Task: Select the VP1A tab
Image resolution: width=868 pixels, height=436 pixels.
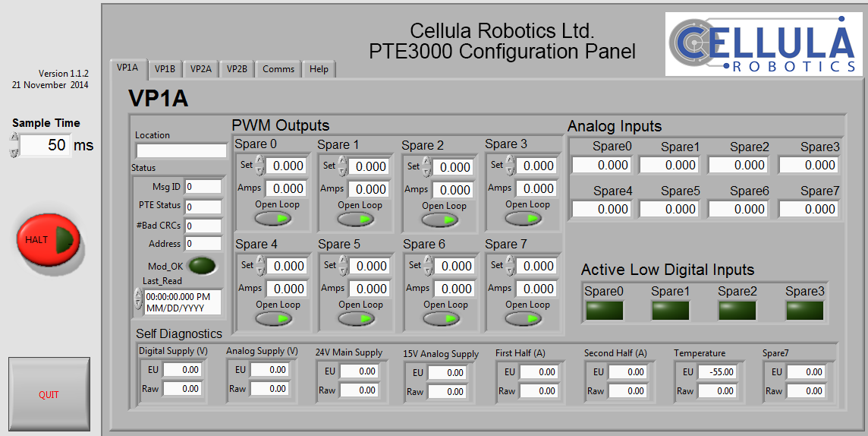Action: point(128,68)
